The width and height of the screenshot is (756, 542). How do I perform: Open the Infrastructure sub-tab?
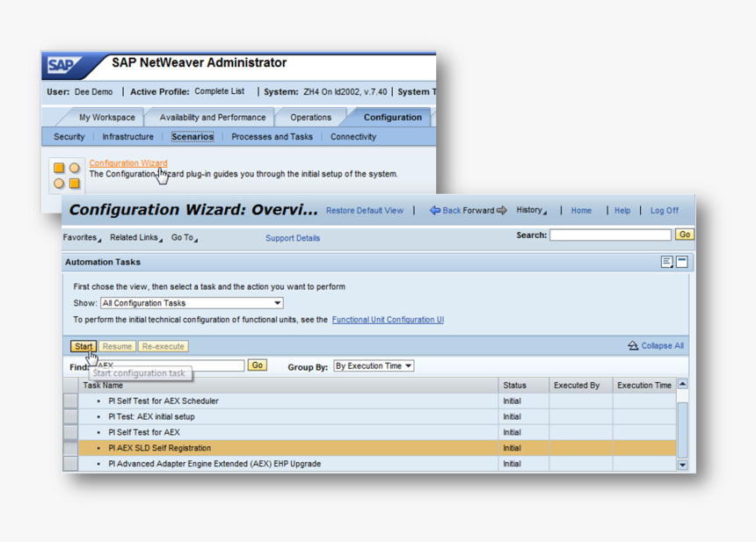pos(127,137)
